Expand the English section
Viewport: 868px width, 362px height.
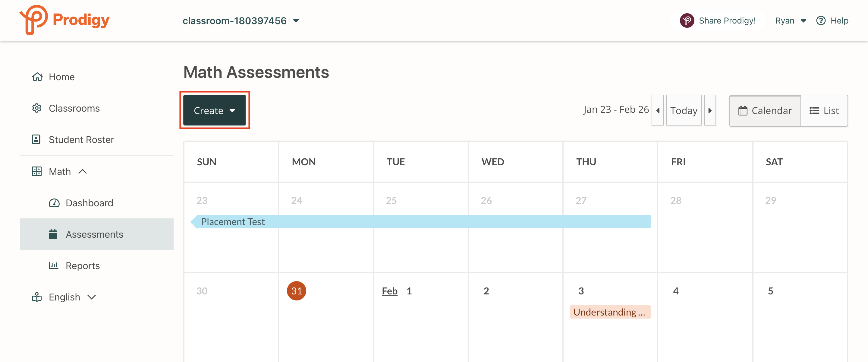(x=91, y=297)
